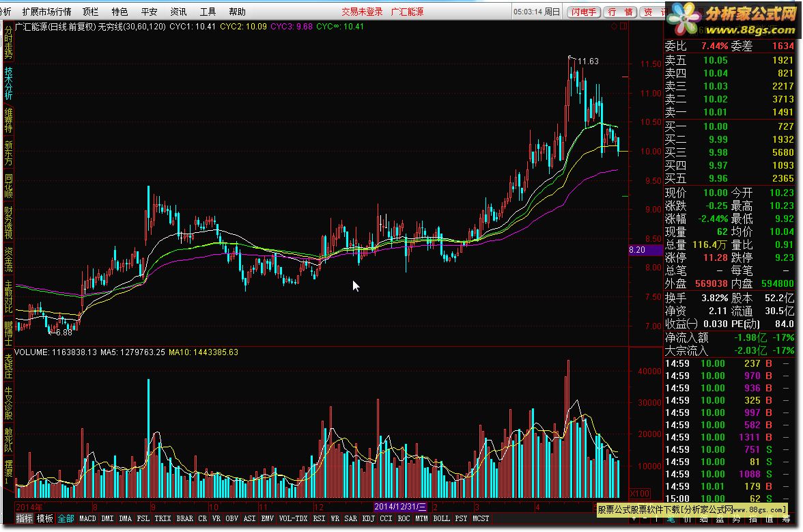The image size is (803, 532).
Task: Open the 特色 menu
Action: [119, 11]
